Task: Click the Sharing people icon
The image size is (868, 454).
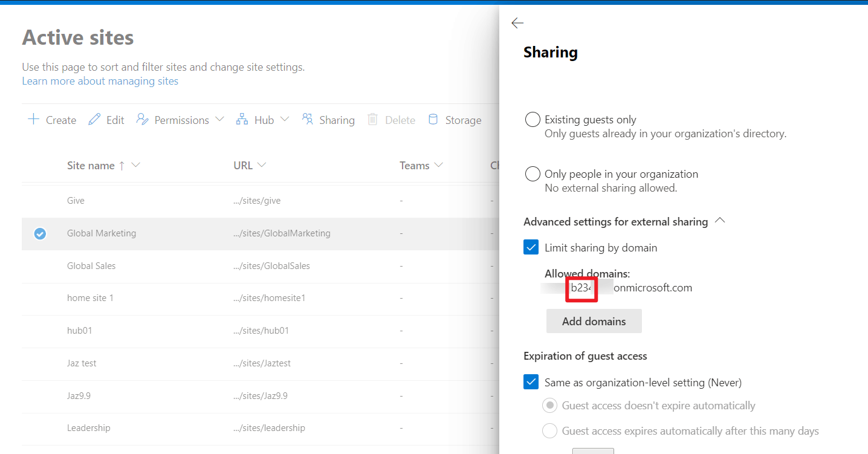Action: 308,119
